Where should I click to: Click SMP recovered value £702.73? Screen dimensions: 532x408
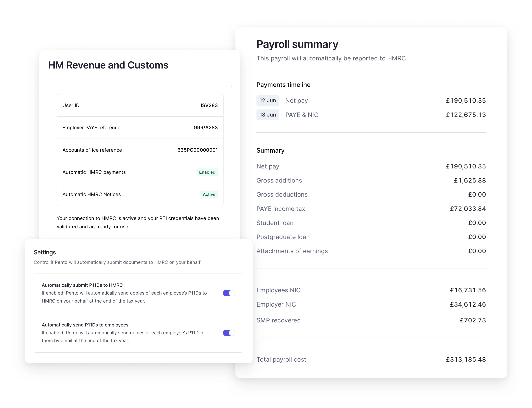click(473, 320)
